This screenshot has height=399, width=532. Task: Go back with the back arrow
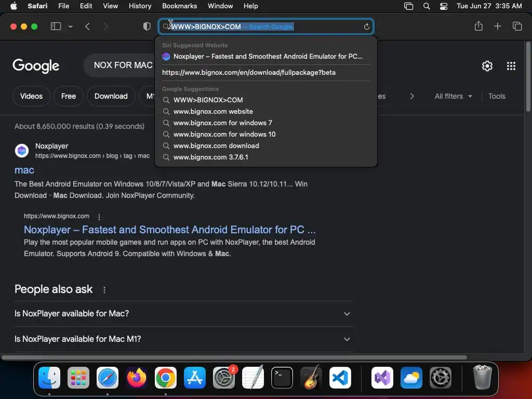pyautogui.click(x=87, y=26)
